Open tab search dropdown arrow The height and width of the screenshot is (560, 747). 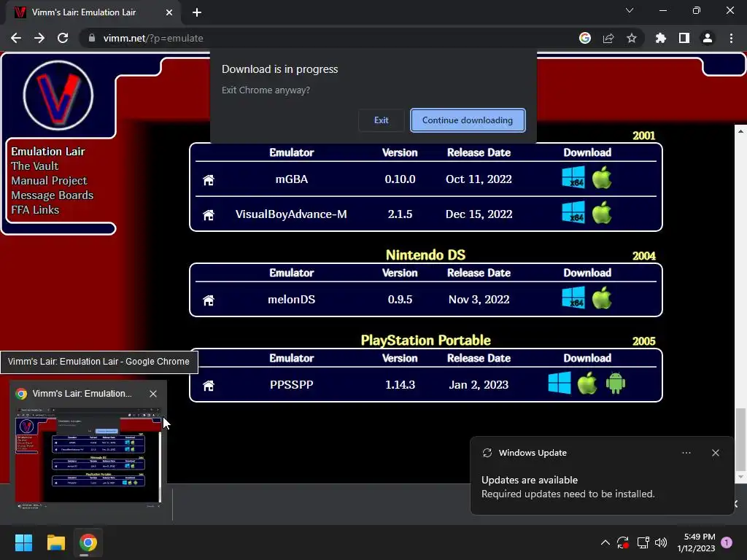[630, 10]
